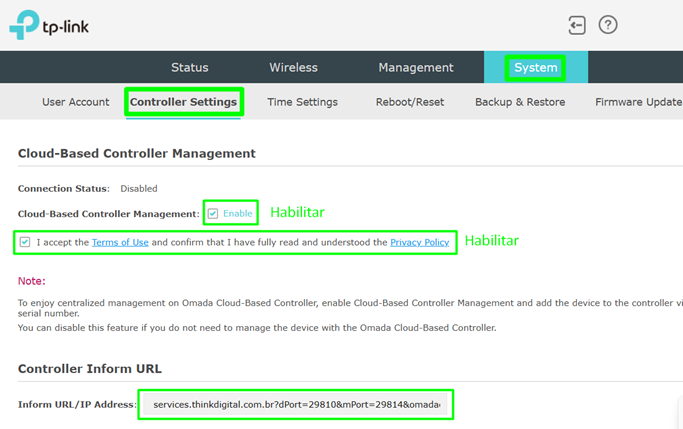Open the Backup & Restore page
Image resolution: width=683 pixels, height=429 pixels.
(x=520, y=102)
